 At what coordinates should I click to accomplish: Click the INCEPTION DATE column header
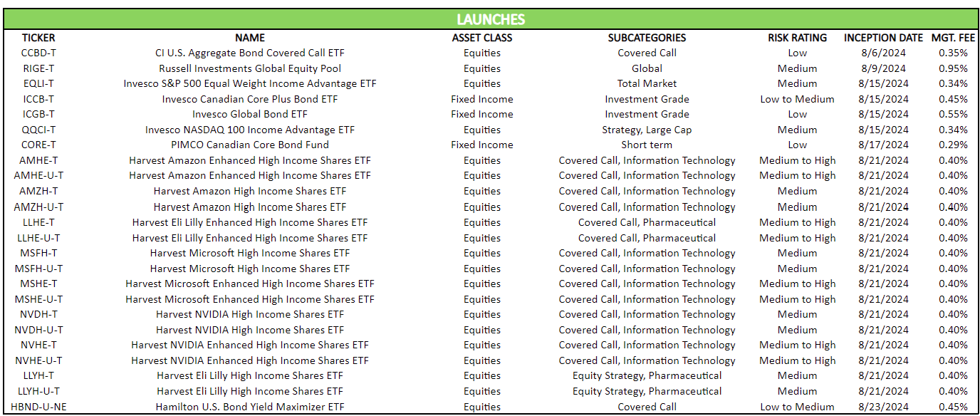coord(884,38)
